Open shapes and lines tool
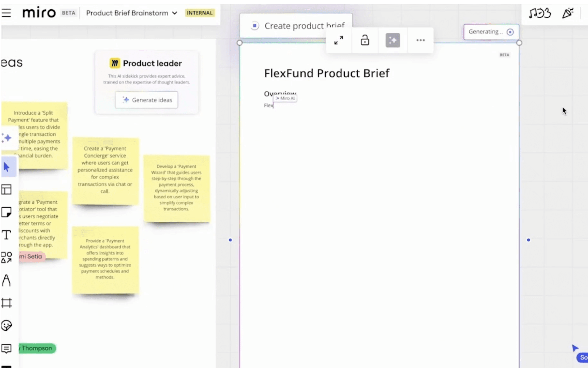This screenshot has width=588, height=368. [7, 258]
